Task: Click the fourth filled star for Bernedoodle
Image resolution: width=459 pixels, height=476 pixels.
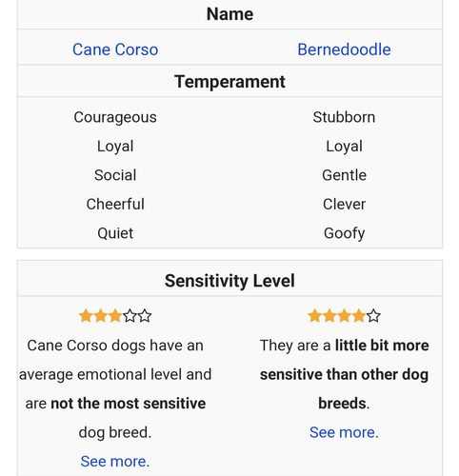Action: tap(359, 316)
